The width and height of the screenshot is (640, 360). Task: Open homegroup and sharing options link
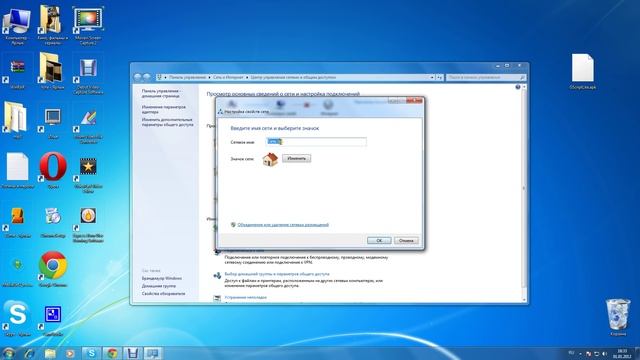click(277, 274)
